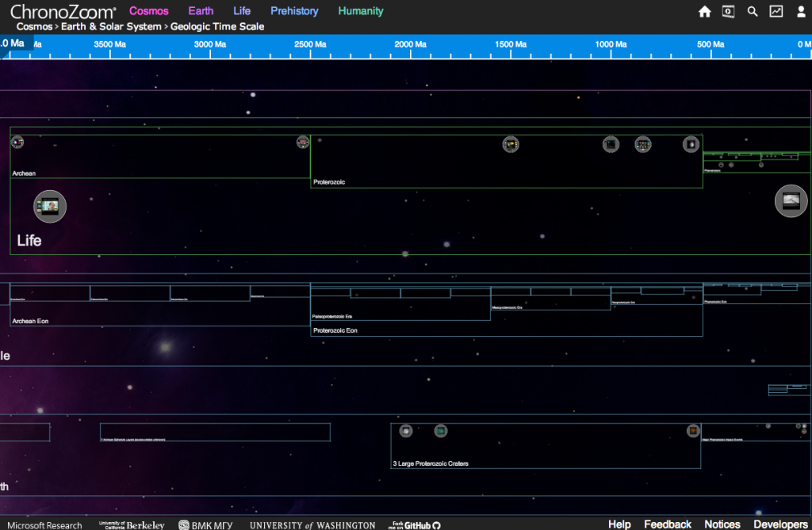
Task: Open the Proterozoic exhibit circle near 1500 Ma
Action: coord(511,144)
